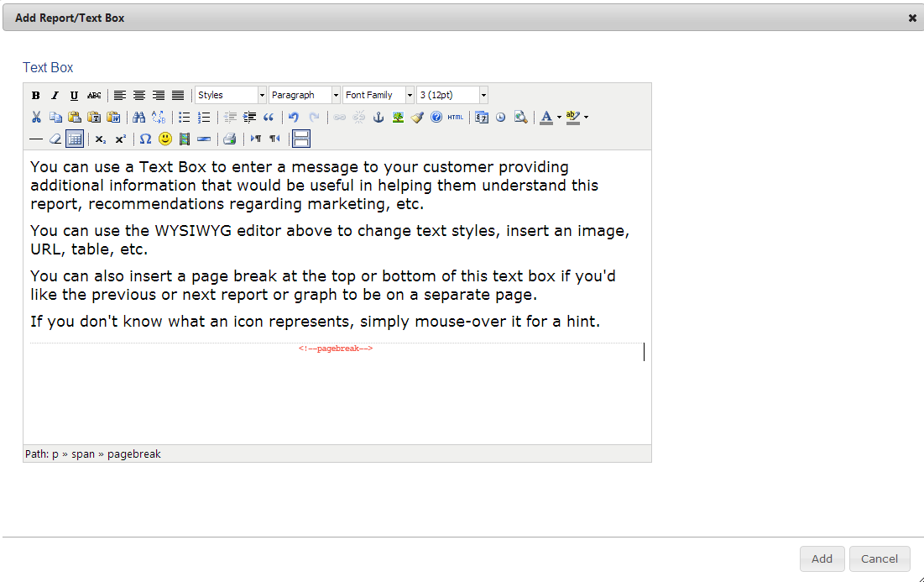Open find using the binoculars icon
924x582 pixels.
coord(139,118)
